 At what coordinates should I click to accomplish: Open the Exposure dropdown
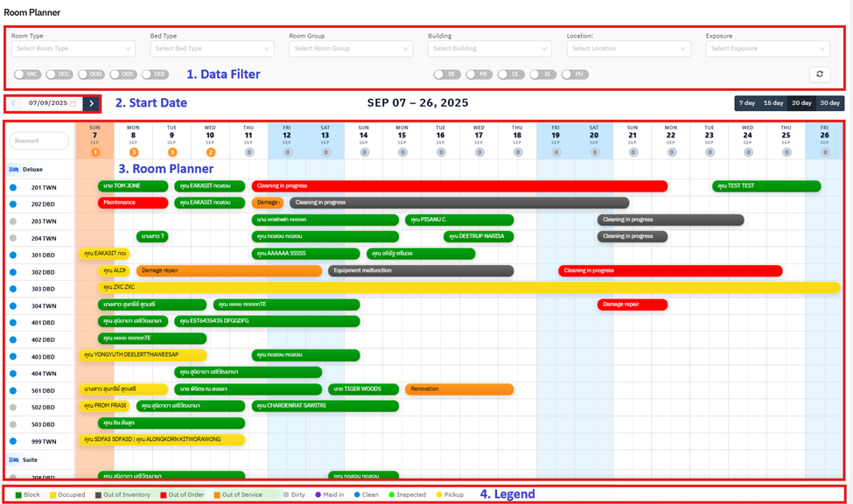tap(766, 49)
